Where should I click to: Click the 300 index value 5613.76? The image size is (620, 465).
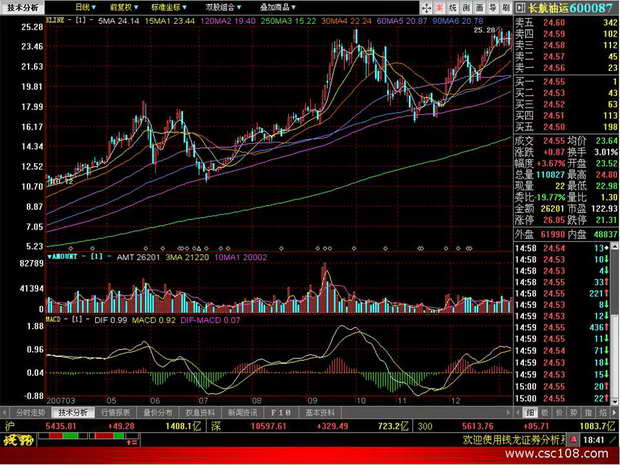pos(477,426)
